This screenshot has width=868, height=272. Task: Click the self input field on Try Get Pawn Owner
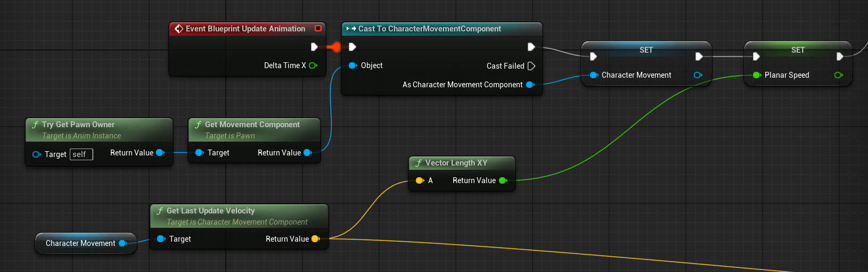click(x=81, y=154)
